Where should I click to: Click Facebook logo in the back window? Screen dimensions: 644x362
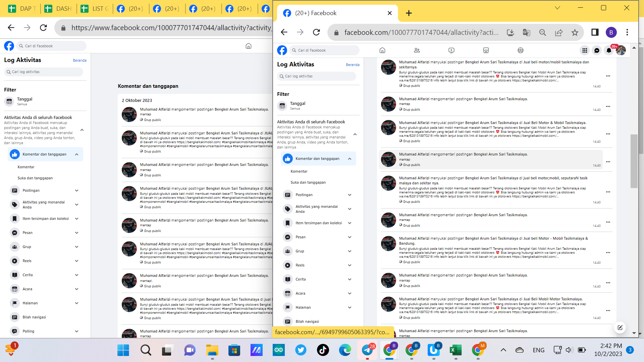pyautogui.click(x=9, y=46)
